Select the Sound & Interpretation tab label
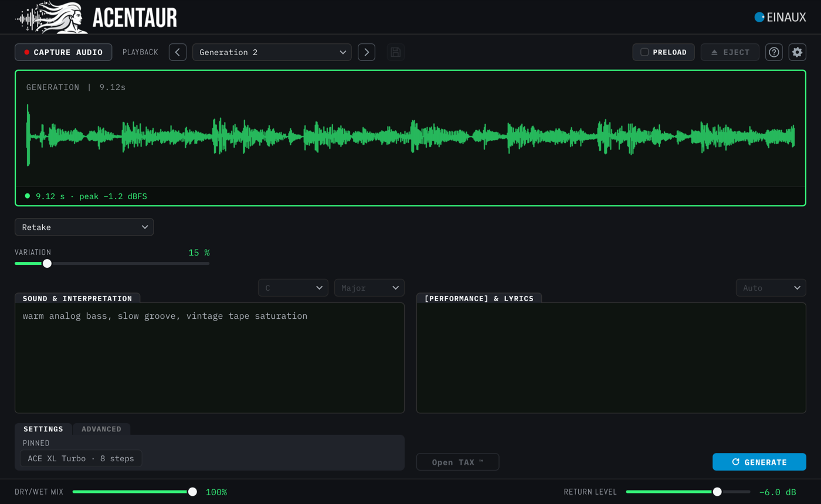The height and width of the screenshot is (504, 821). [77, 298]
